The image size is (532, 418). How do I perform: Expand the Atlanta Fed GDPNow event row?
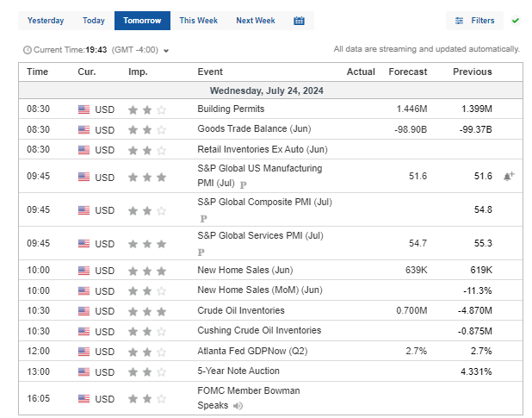tap(247, 351)
